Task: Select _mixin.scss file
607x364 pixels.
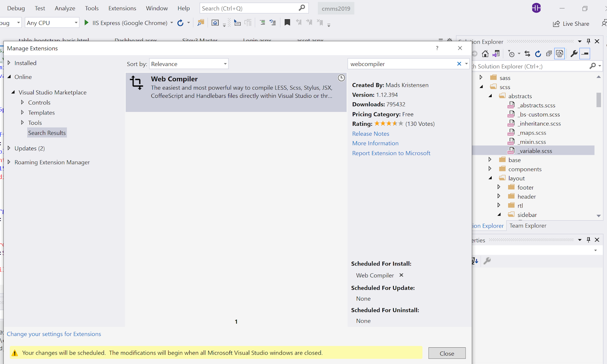Action: click(532, 142)
